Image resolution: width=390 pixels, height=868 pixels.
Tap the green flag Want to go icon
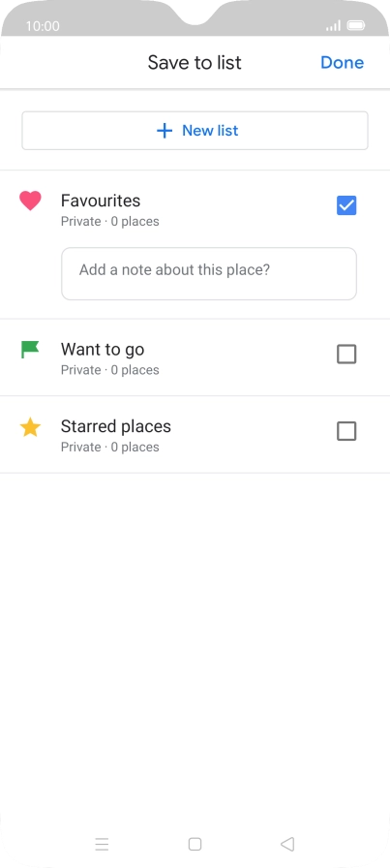tap(30, 350)
